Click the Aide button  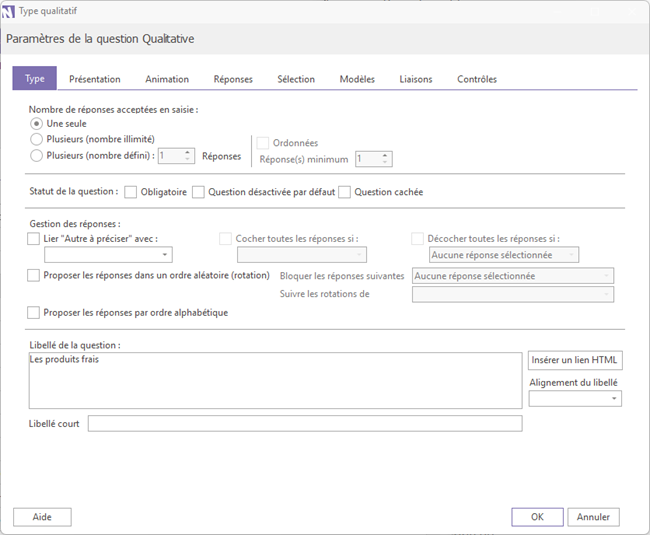click(42, 517)
